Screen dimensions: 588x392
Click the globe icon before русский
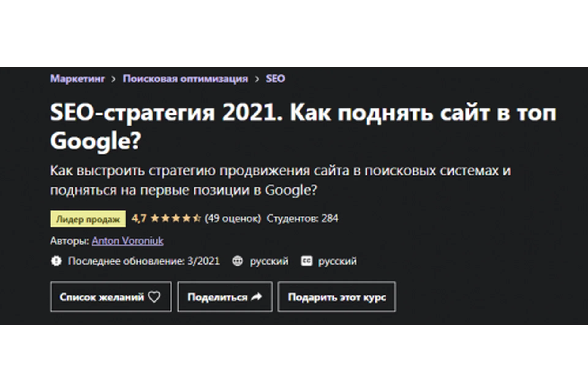coord(238,261)
